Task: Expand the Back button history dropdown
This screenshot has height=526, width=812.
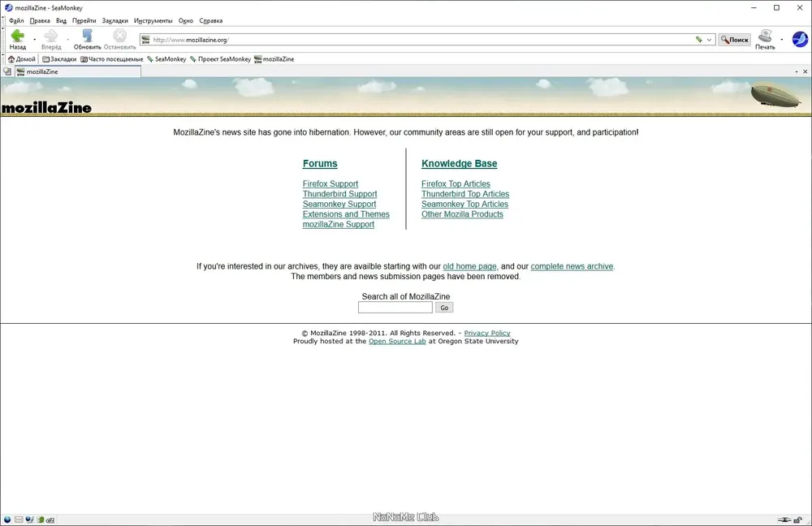Action: [35, 39]
